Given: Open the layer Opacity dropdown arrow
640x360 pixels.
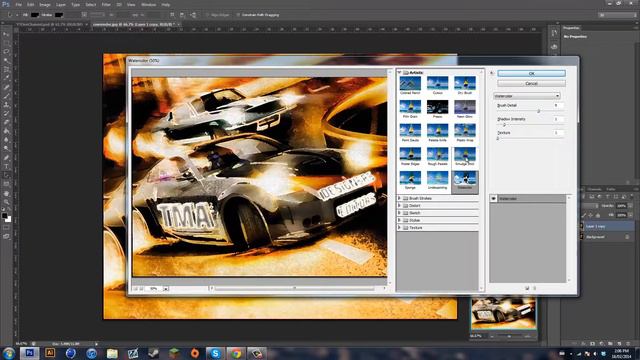Looking at the screenshot, I should coord(630,206).
